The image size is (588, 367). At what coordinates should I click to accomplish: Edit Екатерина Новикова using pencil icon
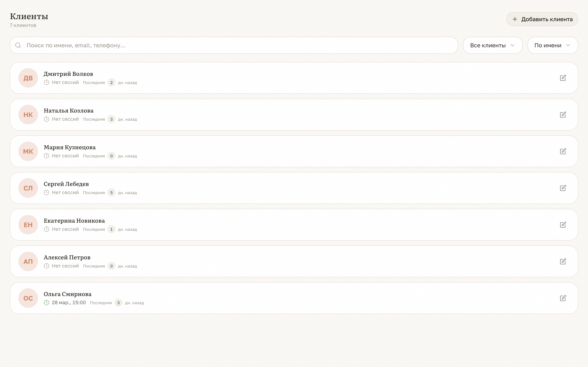click(563, 225)
